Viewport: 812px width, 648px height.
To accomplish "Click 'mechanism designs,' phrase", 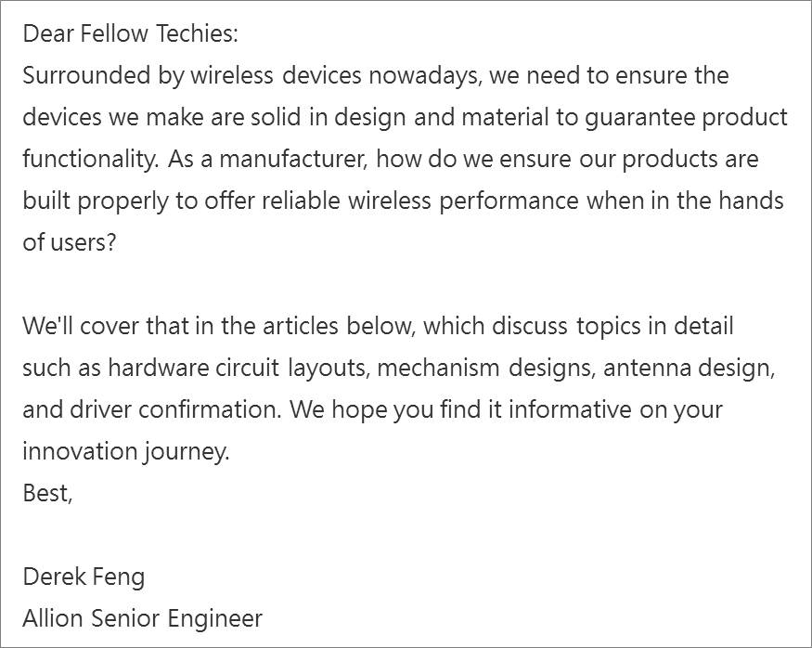I will click(486, 369).
